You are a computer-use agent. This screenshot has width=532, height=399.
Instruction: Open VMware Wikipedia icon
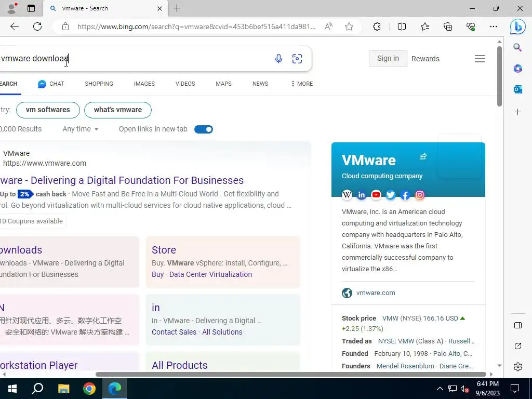(347, 195)
